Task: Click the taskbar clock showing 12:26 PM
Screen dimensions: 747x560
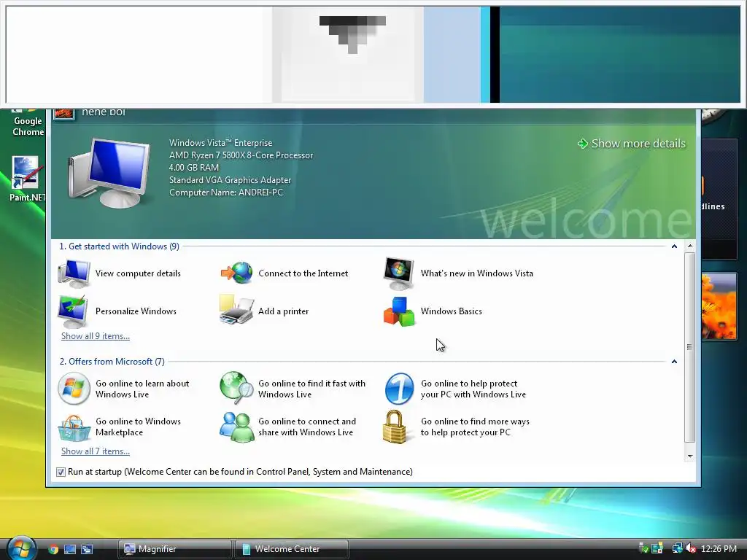Action: pos(719,549)
